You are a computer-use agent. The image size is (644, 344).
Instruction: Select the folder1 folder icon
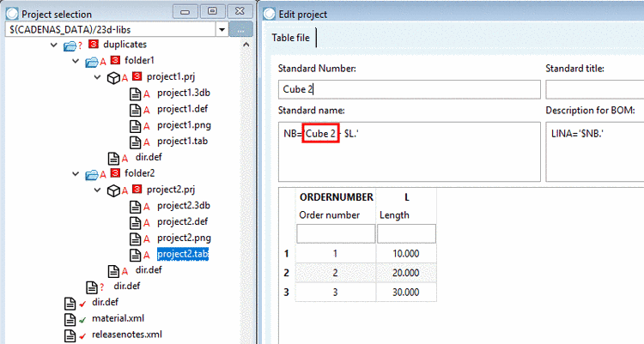92,62
